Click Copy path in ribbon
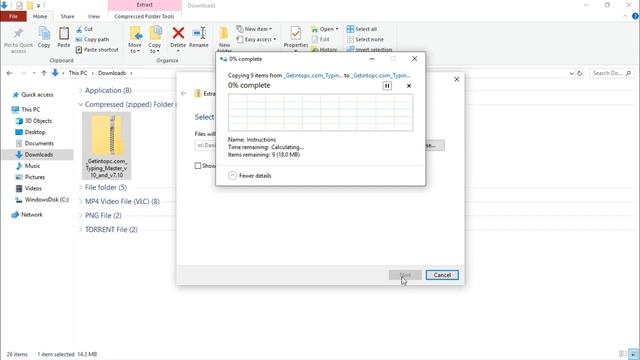The width and height of the screenshot is (640, 360). tap(92, 39)
